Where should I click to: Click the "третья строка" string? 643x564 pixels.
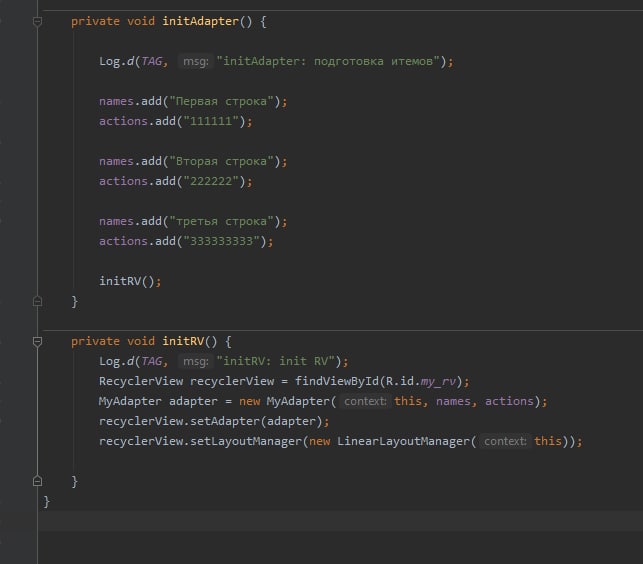coord(221,221)
